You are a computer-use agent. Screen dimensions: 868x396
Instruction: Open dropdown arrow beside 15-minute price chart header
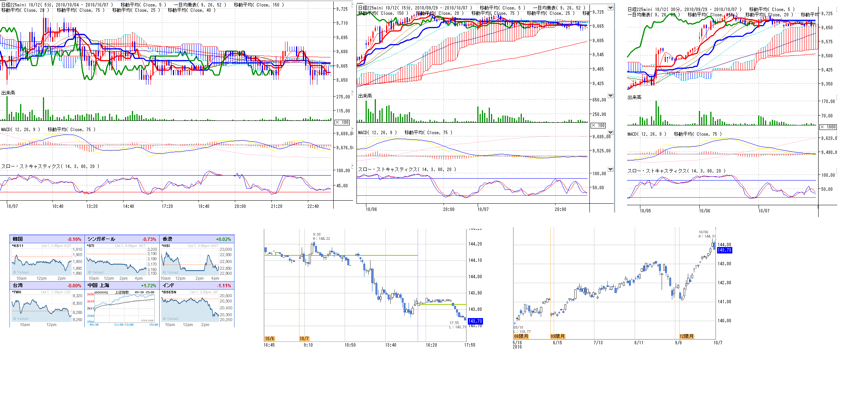tap(610, 8)
